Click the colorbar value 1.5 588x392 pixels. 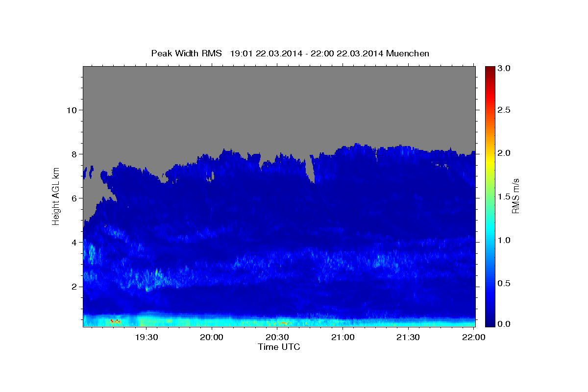click(x=505, y=197)
